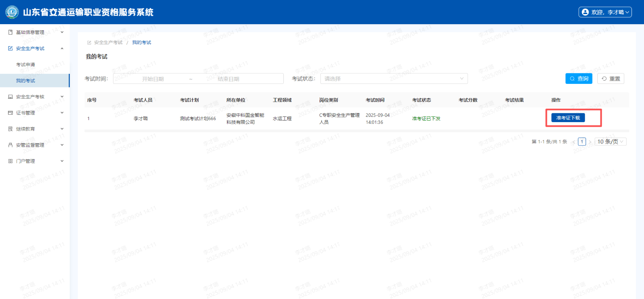Image resolution: width=644 pixels, height=299 pixels.
Task: Click the 水运工程 field cell
Action: [282, 118]
